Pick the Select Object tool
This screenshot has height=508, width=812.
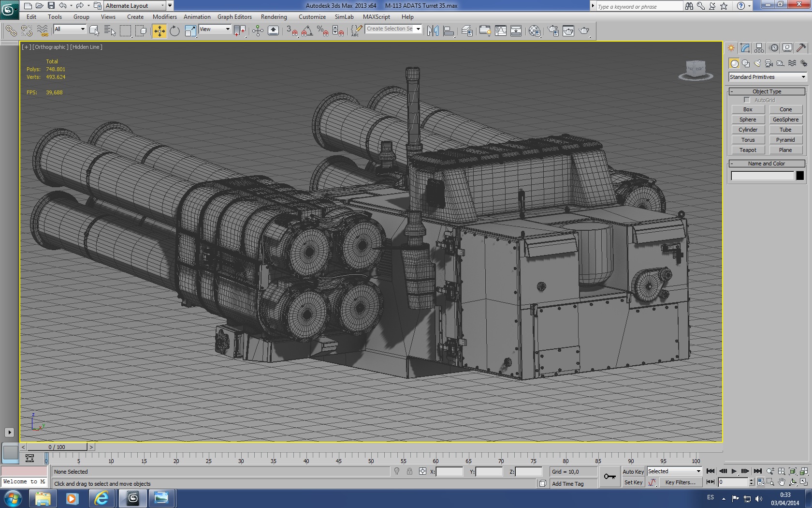click(94, 31)
